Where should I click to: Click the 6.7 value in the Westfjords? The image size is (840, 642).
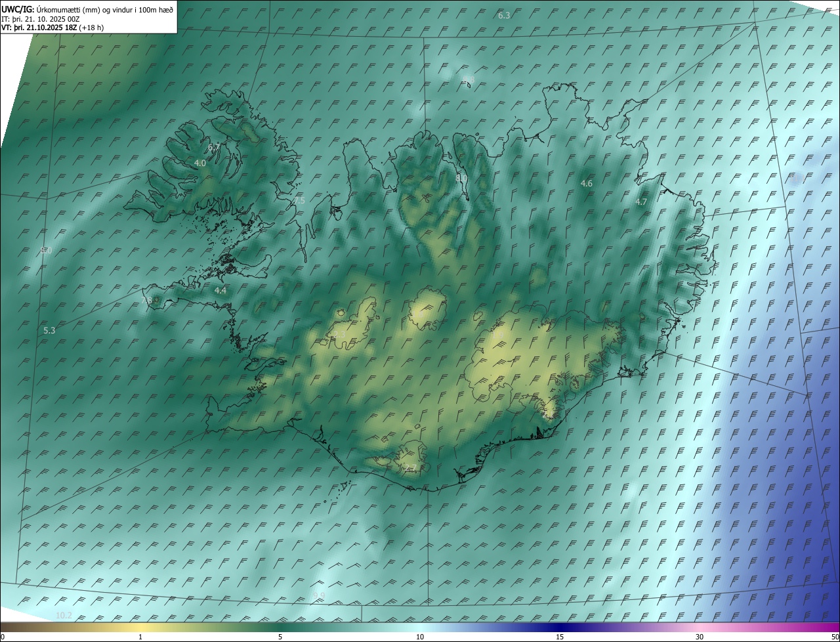(214, 148)
